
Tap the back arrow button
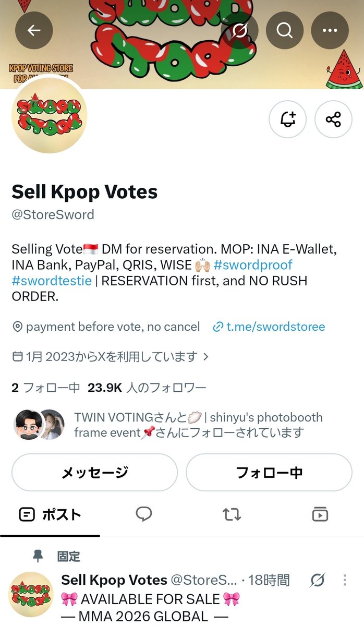(34, 30)
